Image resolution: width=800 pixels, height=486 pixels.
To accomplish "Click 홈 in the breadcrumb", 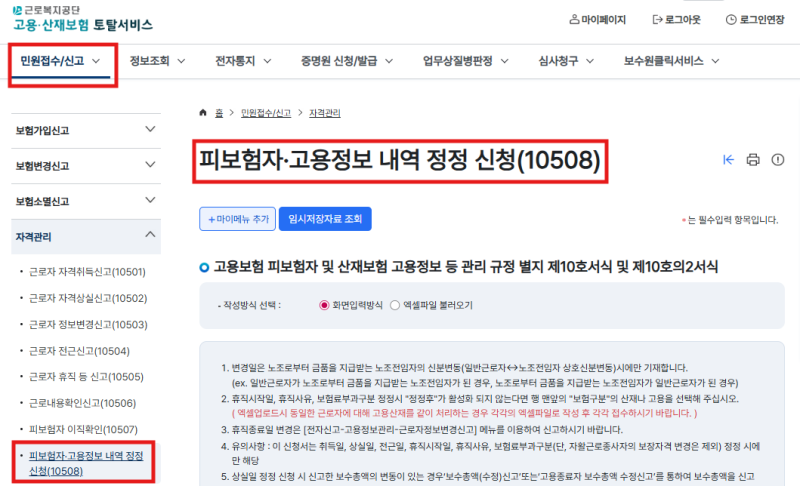I will pos(219,113).
